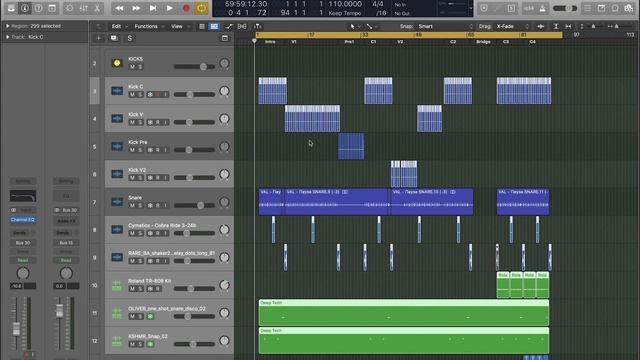Click the Catch playhead icon

258,27
